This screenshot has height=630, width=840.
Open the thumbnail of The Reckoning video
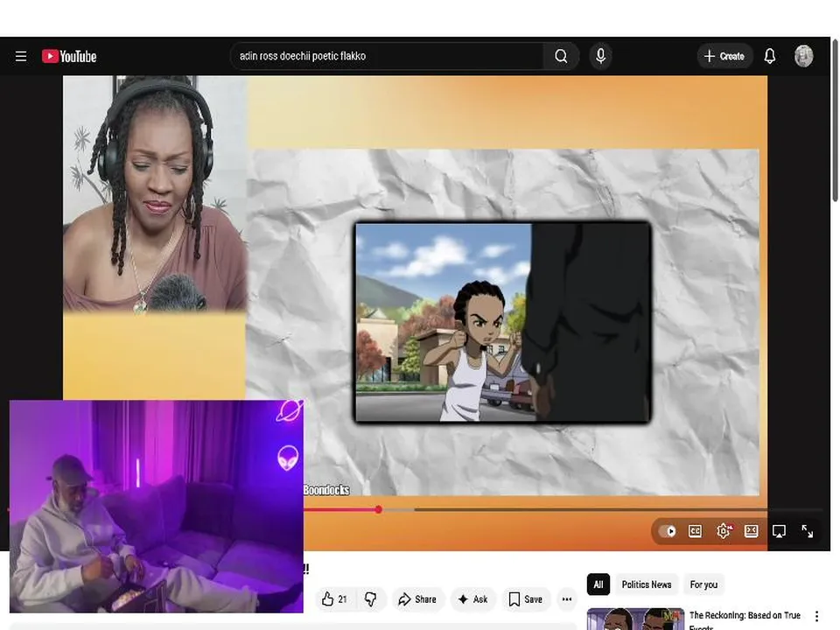(635, 619)
